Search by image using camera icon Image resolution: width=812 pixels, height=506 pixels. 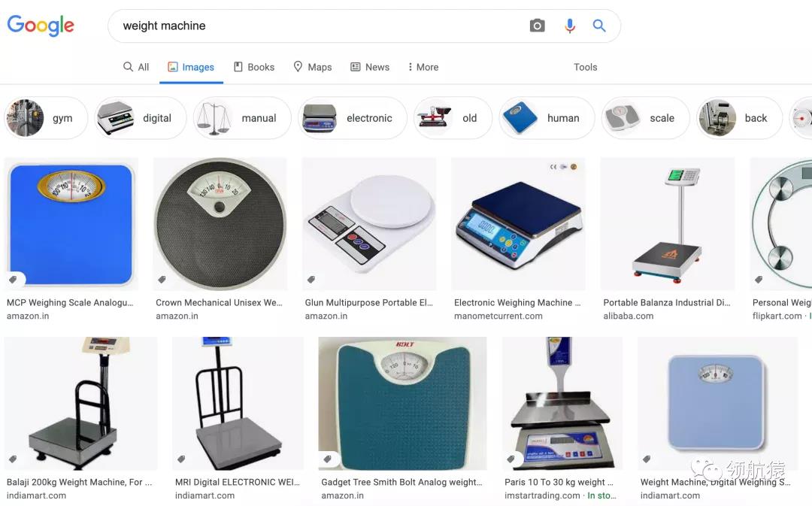[537, 26]
